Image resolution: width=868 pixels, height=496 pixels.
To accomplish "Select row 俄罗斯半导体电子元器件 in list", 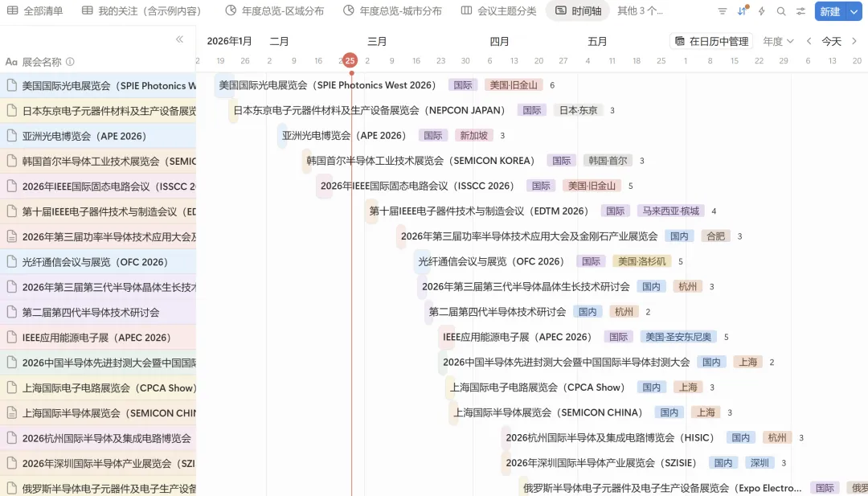I will point(98,488).
